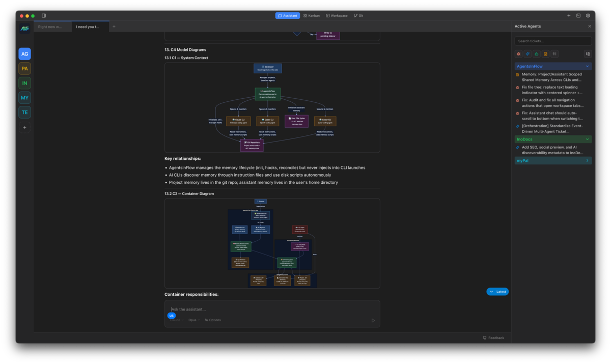Click the AIF logo at top of sidebar

(x=24, y=29)
